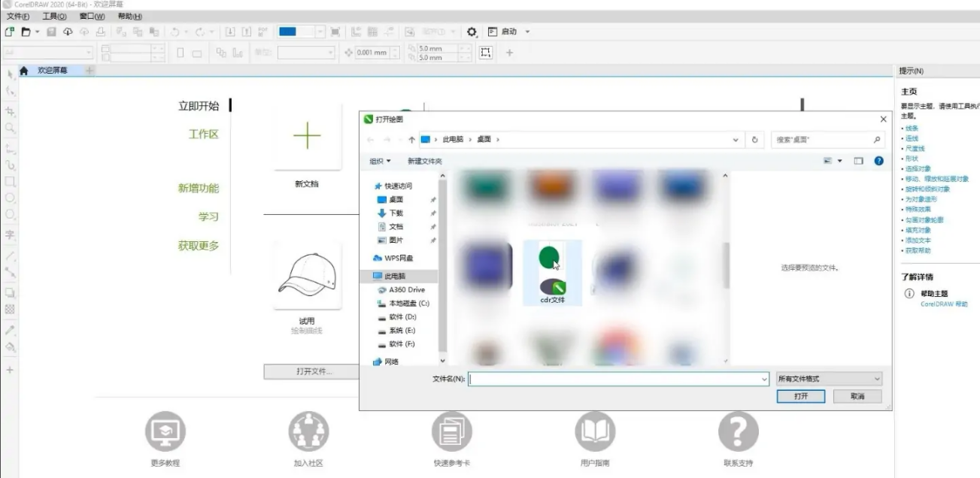Open the 文件 (File) menu
Image resolution: width=980 pixels, height=478 pixels.
[x=18, y=16]
